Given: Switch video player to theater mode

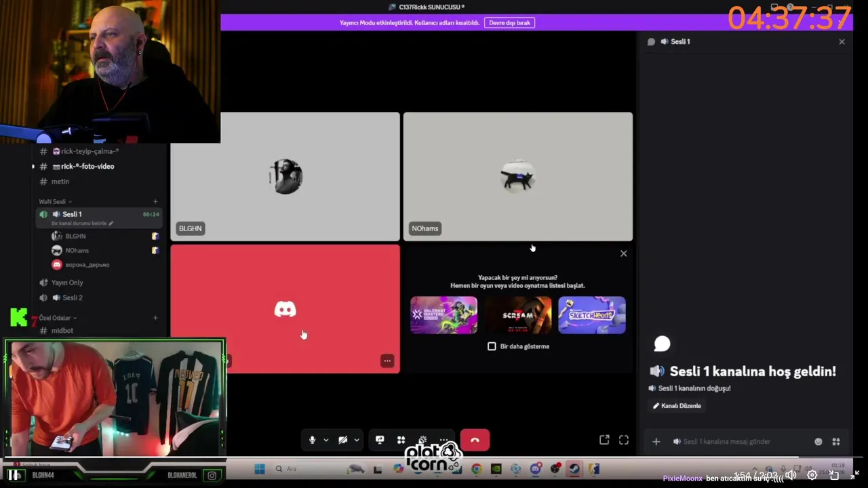Looking at the screenshot, I should click(834, 476).
